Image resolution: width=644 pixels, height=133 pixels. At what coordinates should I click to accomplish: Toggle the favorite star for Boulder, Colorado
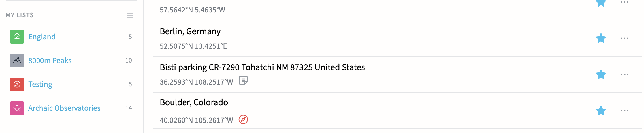601,111
